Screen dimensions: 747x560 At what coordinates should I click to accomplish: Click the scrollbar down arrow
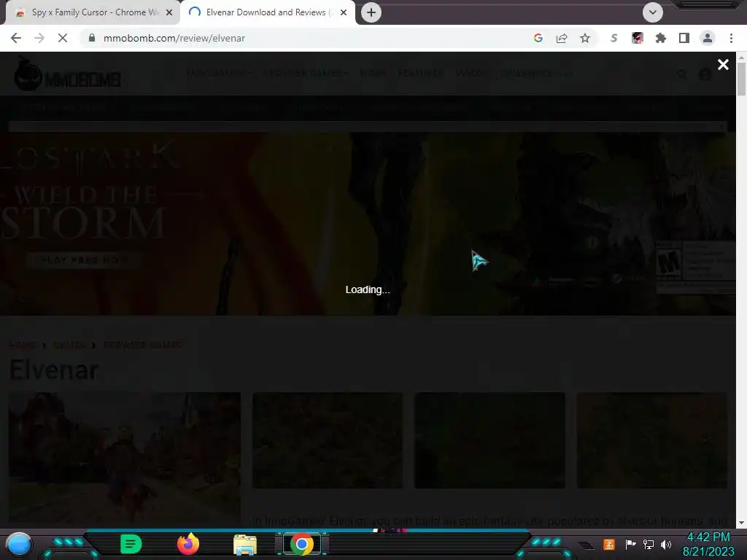741,523
